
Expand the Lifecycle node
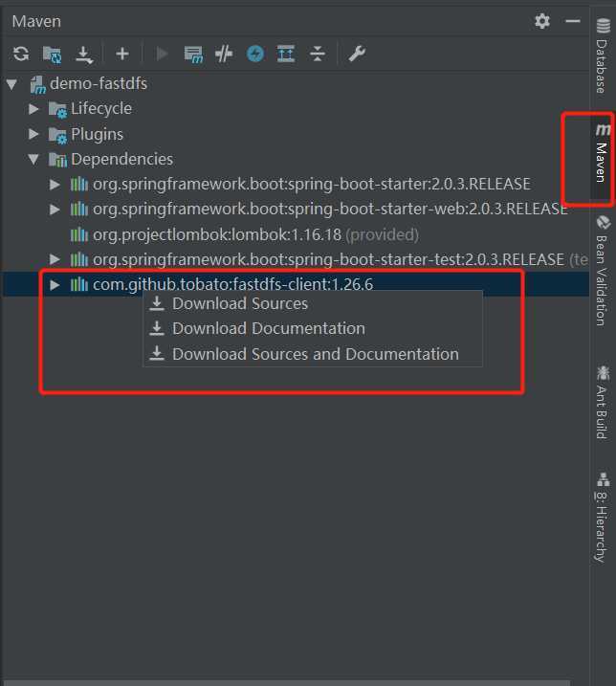point(33,109)
